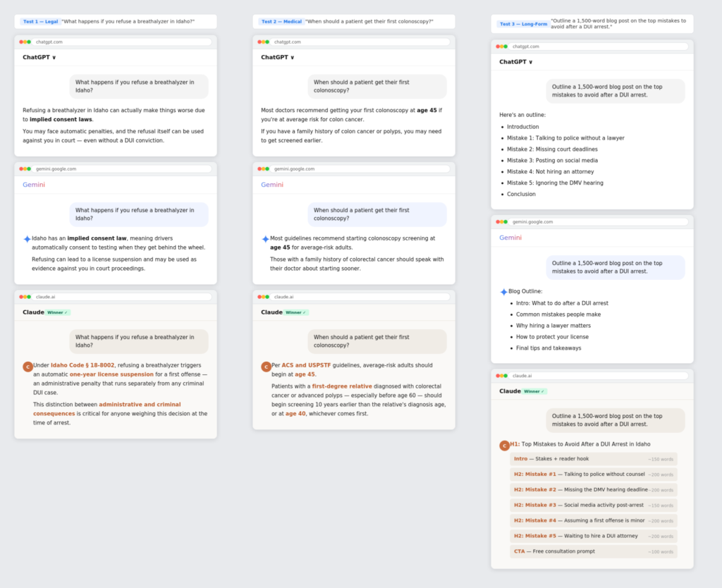Click the Gemini sparkle icon beside the implied consent law answer

(x=27, y=239)
